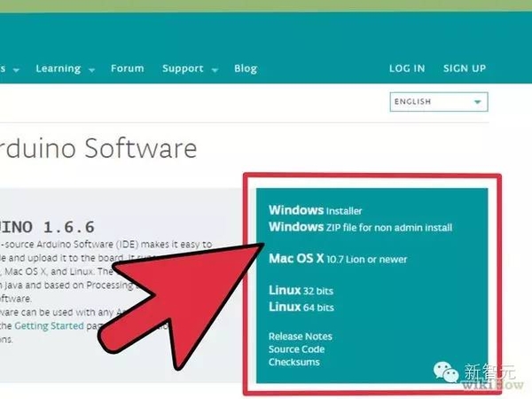This screenshot has width=532, height=399.
Task: Open the Forum page
Action: 127,68
